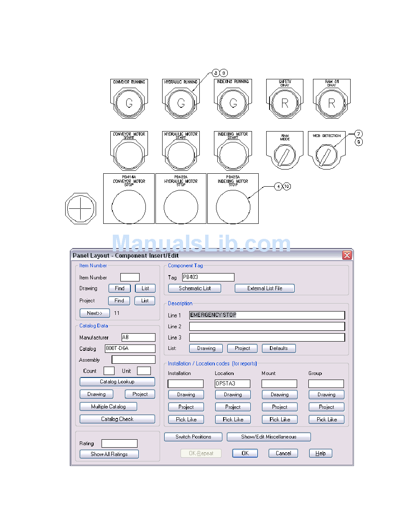The height and width of the screenshot is (532, 397).
Task: Click Defaults button in Description section
Action: [279, 348]
